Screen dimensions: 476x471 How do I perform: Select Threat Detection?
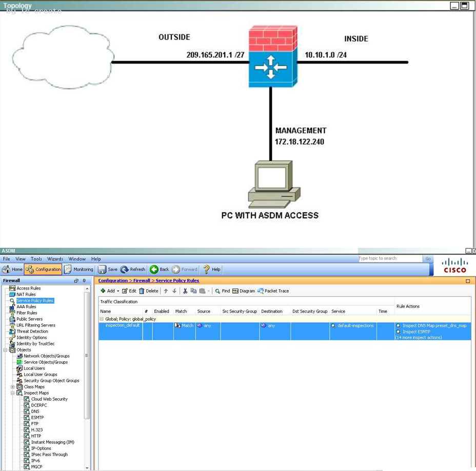pyautogui.click(x=32, y=331)
